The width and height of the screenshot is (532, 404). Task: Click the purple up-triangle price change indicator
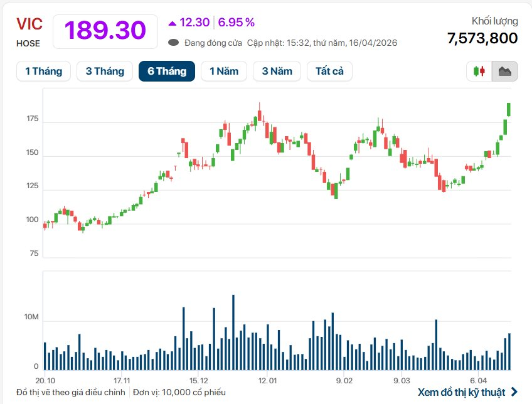pos(173,23)
